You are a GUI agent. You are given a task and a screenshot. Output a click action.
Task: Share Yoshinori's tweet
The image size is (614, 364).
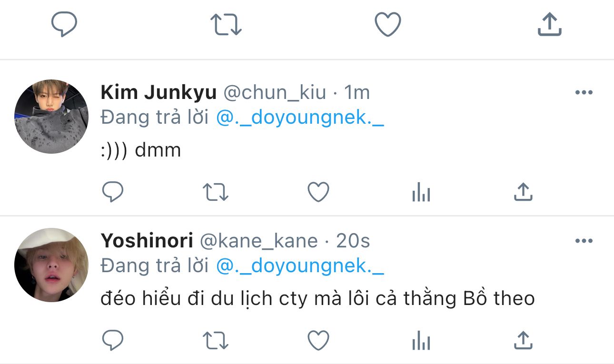pos(523,340)
